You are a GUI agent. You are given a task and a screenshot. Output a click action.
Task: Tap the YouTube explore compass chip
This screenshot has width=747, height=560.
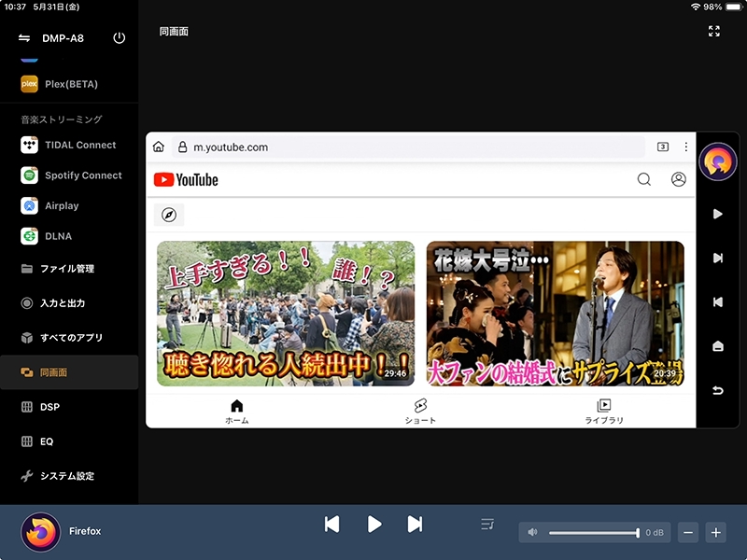click(169, 215)
